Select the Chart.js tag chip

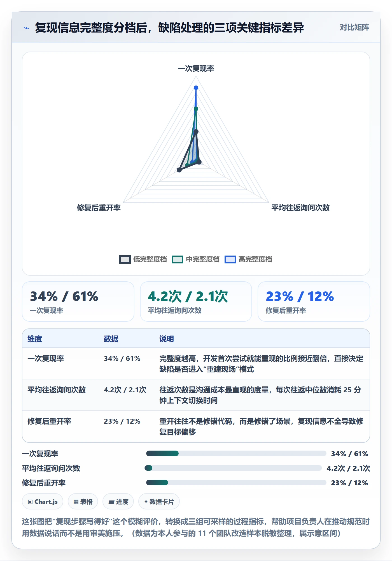tap(43, 502)
